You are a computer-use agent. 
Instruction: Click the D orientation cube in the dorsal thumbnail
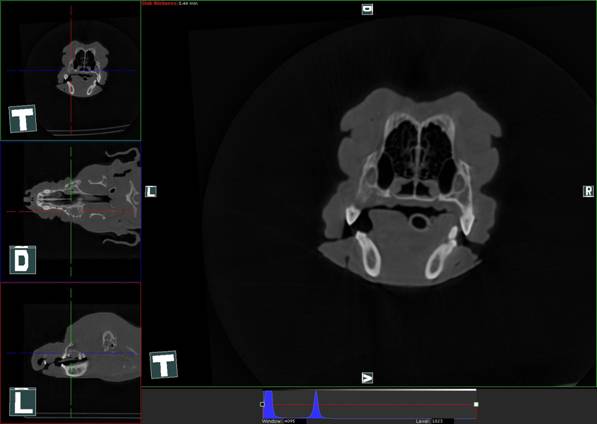[22, 260]
